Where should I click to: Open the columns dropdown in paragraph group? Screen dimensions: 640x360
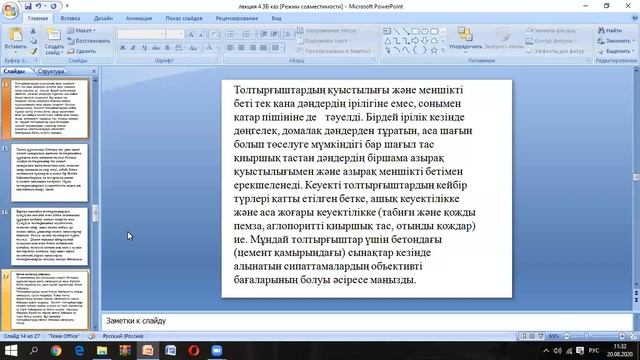278,48
